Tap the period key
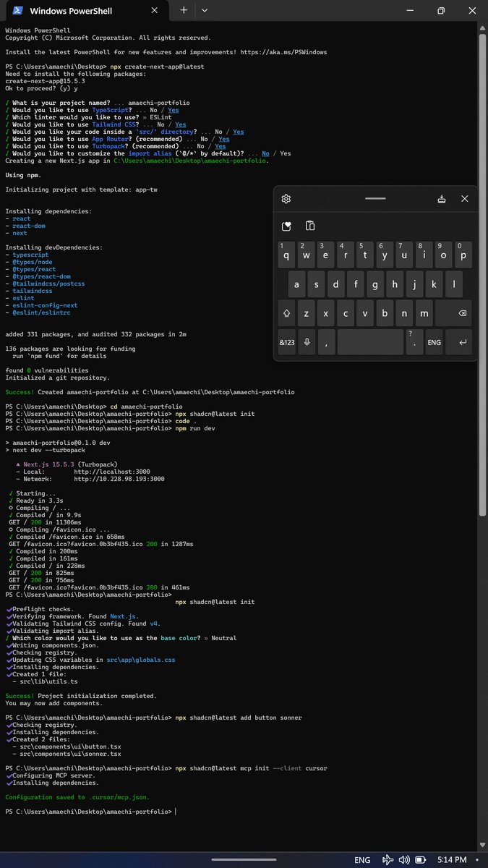488x868 pixels. tap(414, 342)
